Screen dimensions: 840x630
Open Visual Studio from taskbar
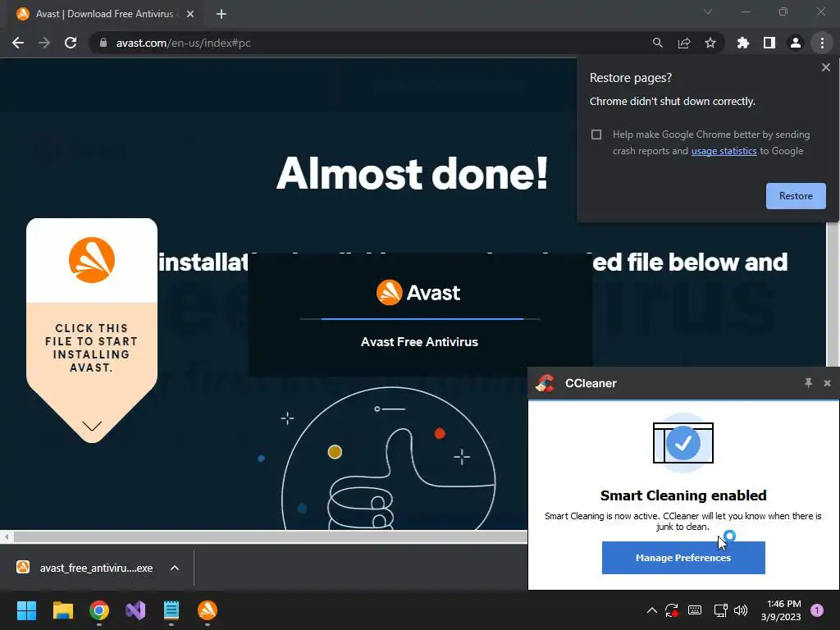pos(135,610)
